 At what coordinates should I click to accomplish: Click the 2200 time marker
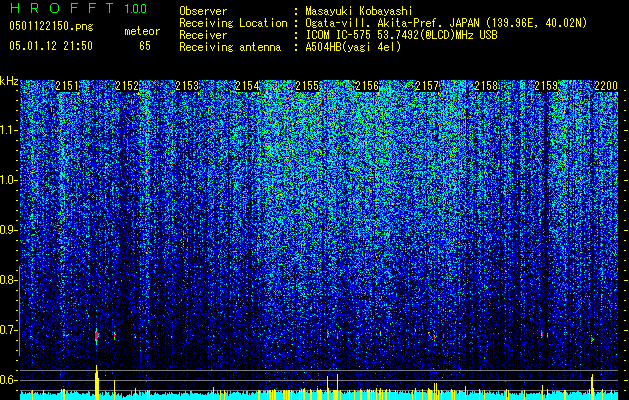(606, 86)
